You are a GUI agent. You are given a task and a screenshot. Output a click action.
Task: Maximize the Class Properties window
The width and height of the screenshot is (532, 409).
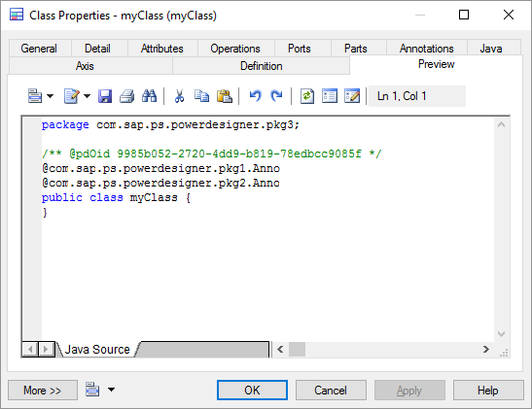[x=464, y=15]
